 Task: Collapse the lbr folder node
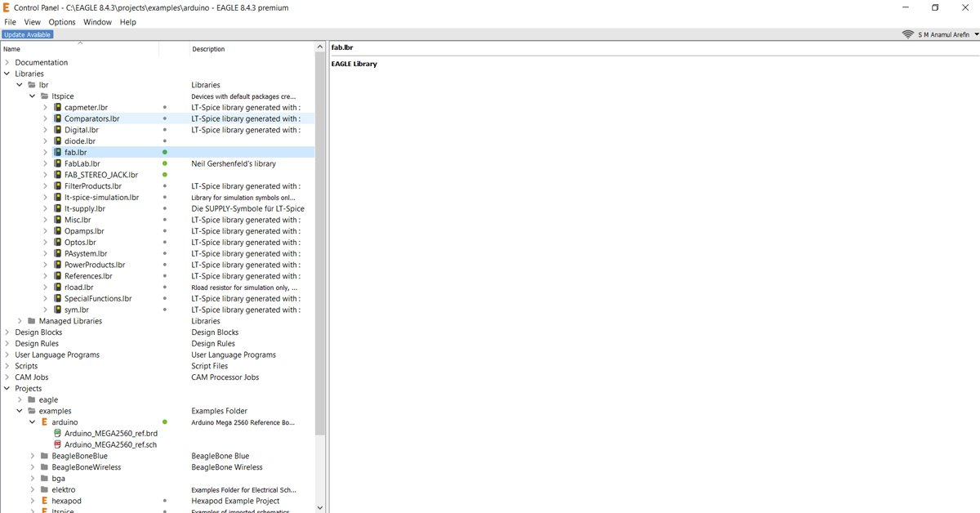[x=20, y=85]
